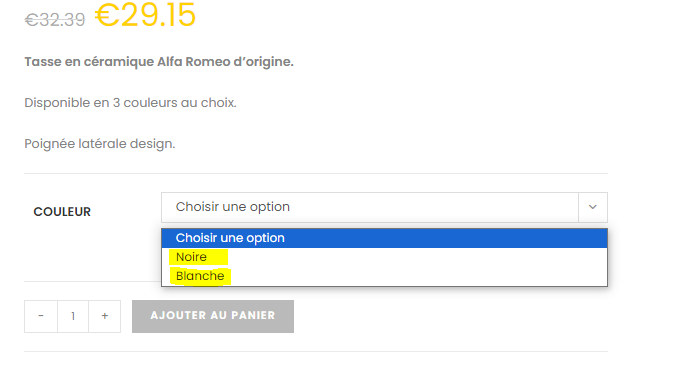Click the 'Choisir une option' placeholder text in combo box
Image resolution: width=677 pixels, height=371 pixels.
pyautogui.click(x=233, y=207)
